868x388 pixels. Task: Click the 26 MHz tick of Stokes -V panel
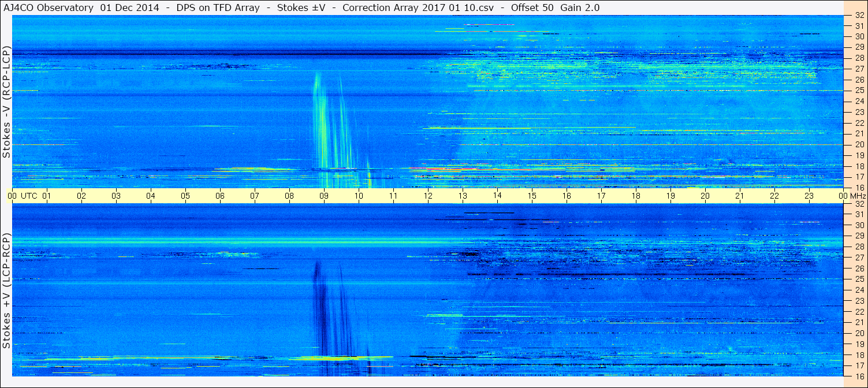coord(859,80)
